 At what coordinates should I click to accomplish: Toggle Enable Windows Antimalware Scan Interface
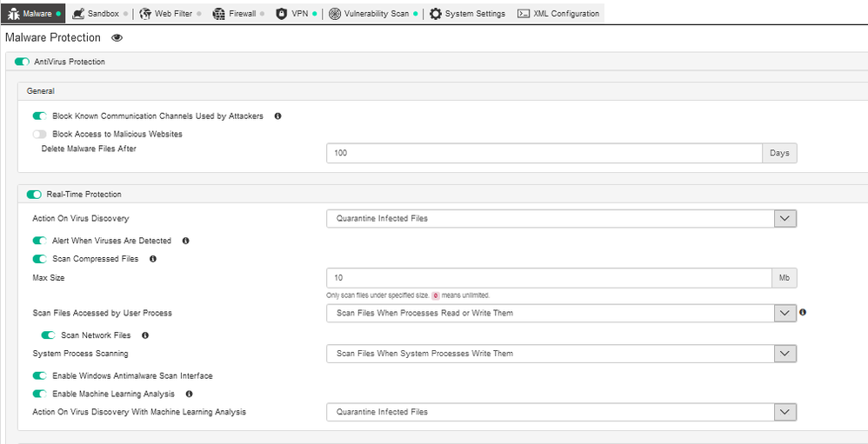tap(39, 376)
